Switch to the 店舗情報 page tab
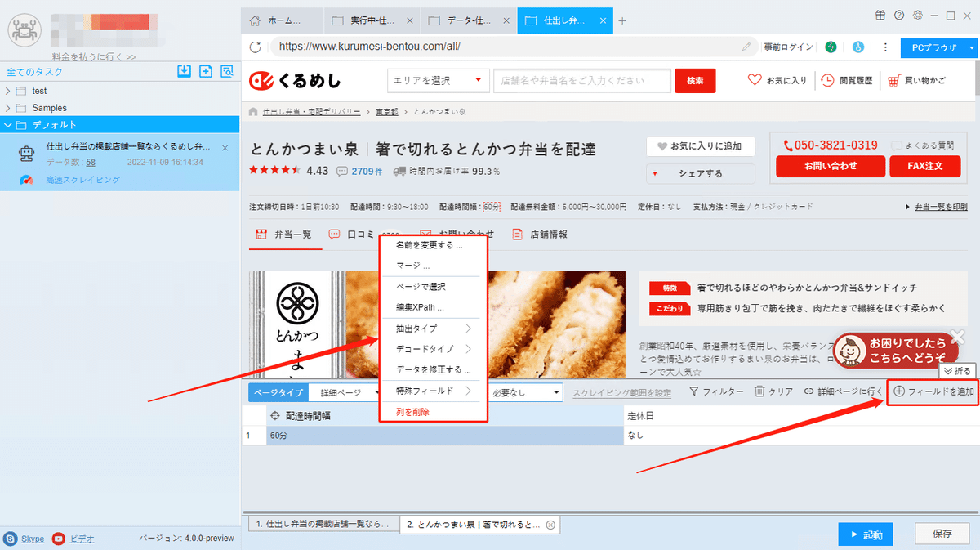This screenshot has width=980, height=550. coord(539,234)
